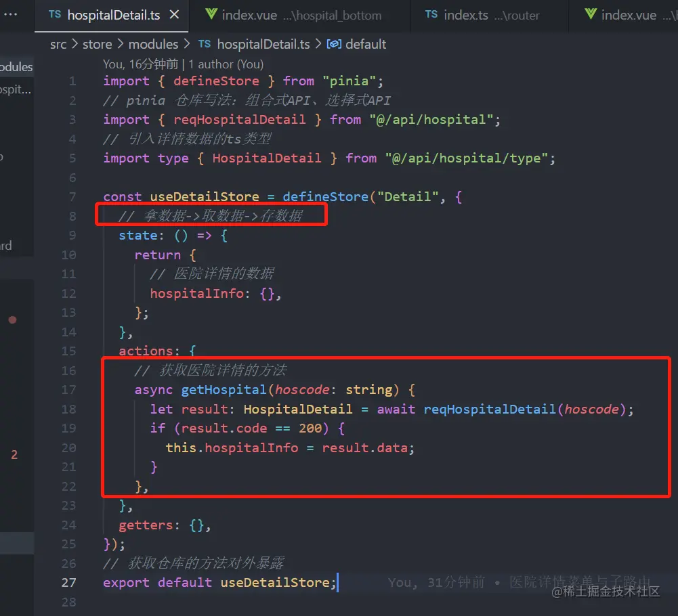The width and height of the screenshot is (678, 616).
Task: Click the TS icon on index.ts tab
Action: coord(431,15)
